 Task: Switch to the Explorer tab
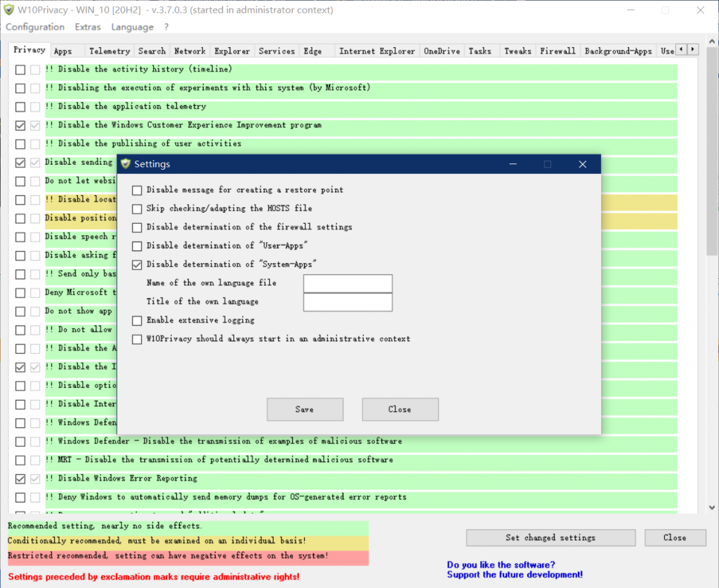232,51
